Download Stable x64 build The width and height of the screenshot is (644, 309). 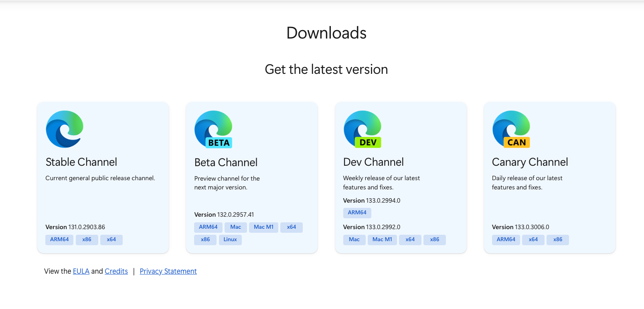tap(111, 240)
